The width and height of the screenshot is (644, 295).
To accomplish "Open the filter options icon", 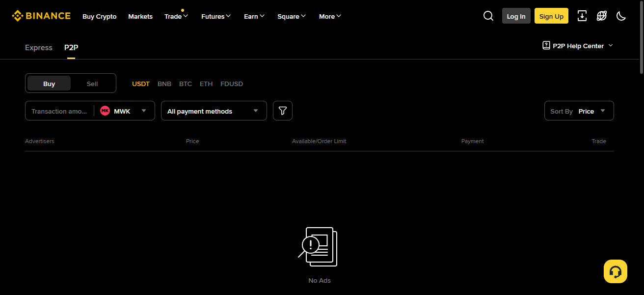I will click(x=282, y=111).
